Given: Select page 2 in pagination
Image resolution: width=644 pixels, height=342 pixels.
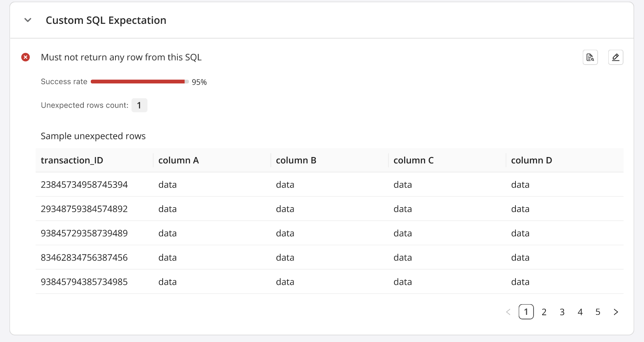Looking at the screenshot, I should (x=544, y=312).
